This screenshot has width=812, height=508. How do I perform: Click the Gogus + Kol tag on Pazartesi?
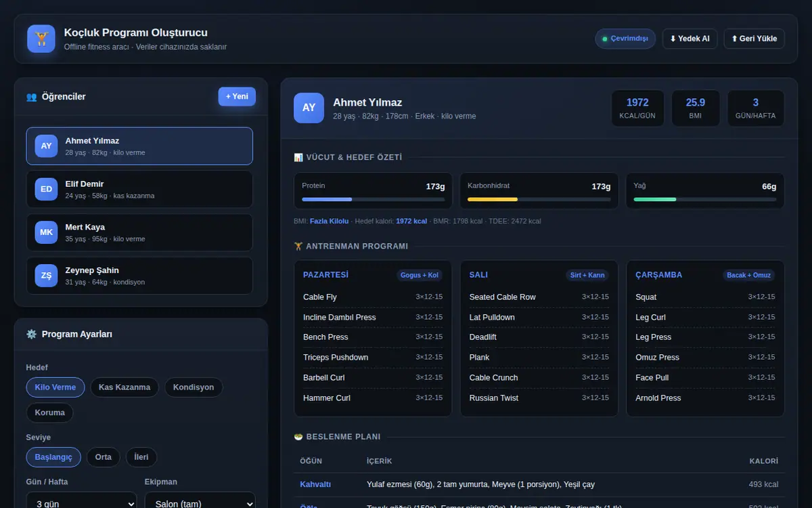420,275
